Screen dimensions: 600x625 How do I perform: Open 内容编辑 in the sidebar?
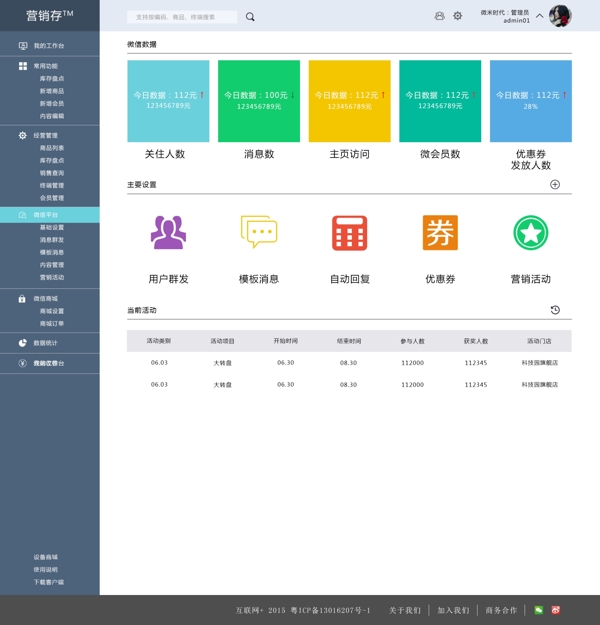coord(52,116)
